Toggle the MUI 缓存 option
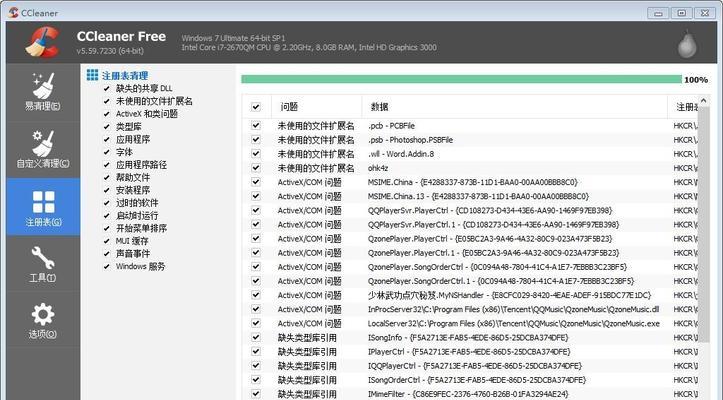Image resolution: width=723 pixels, height=400 pixels. (107, 241)
